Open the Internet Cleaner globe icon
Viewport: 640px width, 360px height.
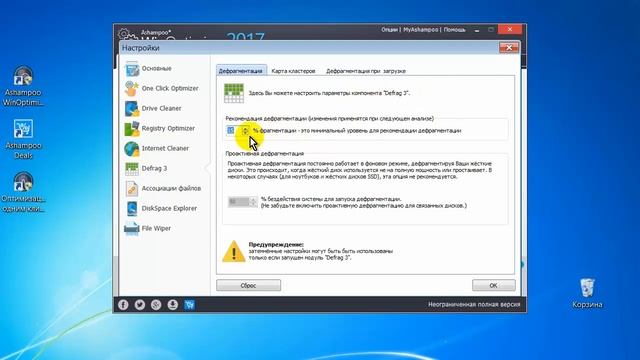[x=132, y=149]
